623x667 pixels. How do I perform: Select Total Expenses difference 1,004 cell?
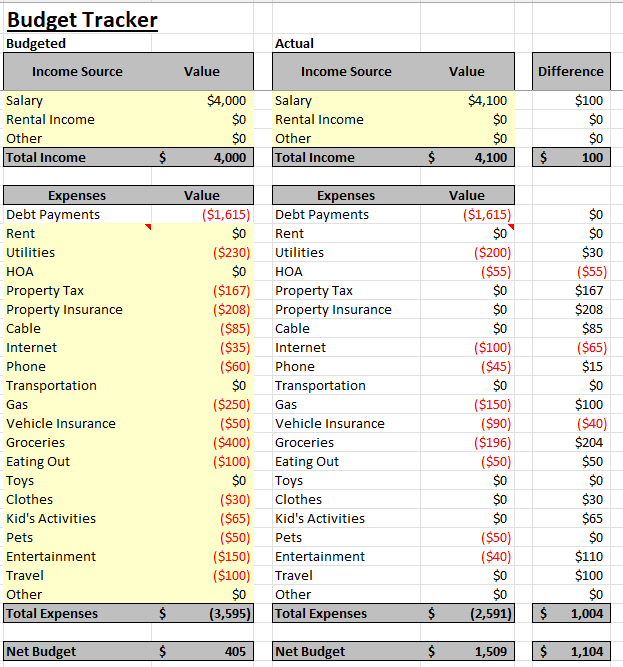pos(571,613)
